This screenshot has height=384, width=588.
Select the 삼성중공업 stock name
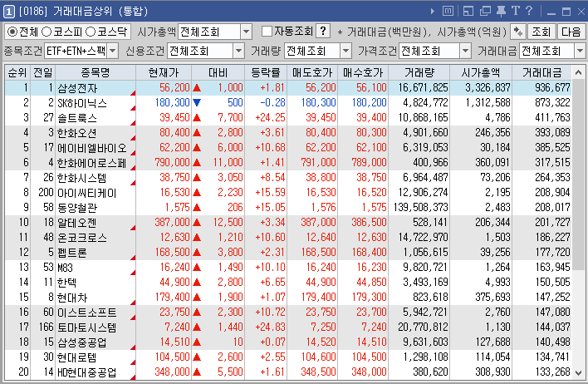pyautogui.click(x=81, y=342)
